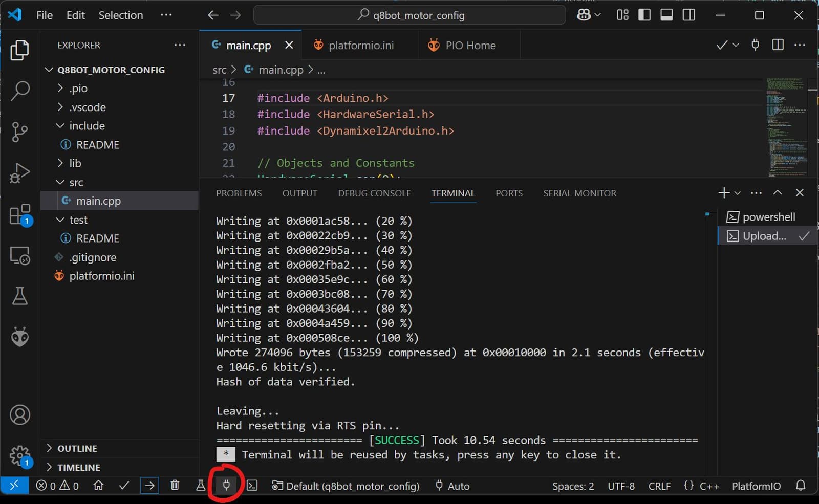Open the Explorer view in activity bar
819x504 pixels.
click(x=20, y=50)
